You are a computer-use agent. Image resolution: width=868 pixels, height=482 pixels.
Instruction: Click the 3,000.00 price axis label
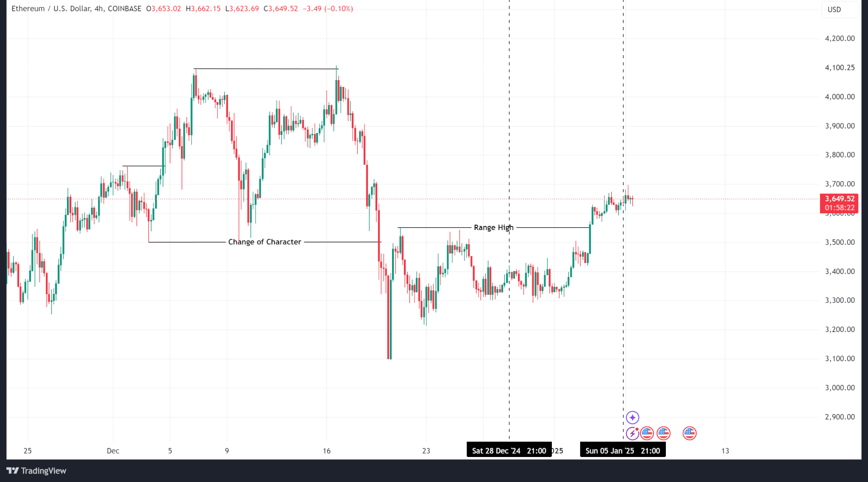point(840,387)
